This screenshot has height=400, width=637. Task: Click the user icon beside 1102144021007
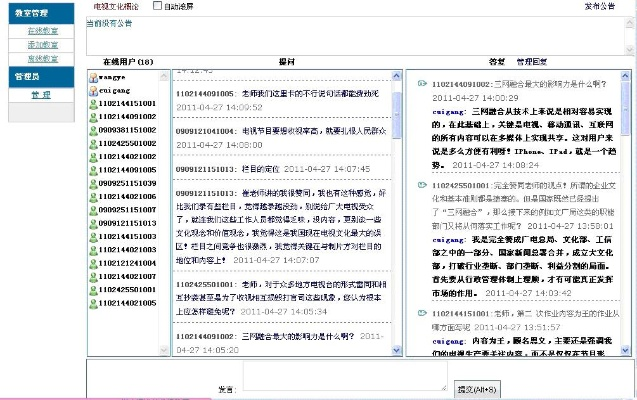93,277
